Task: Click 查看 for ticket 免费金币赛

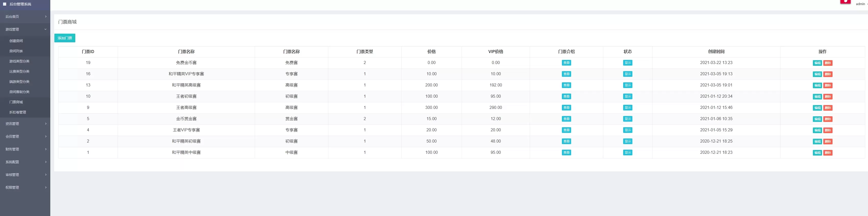Action: (566, 63)
